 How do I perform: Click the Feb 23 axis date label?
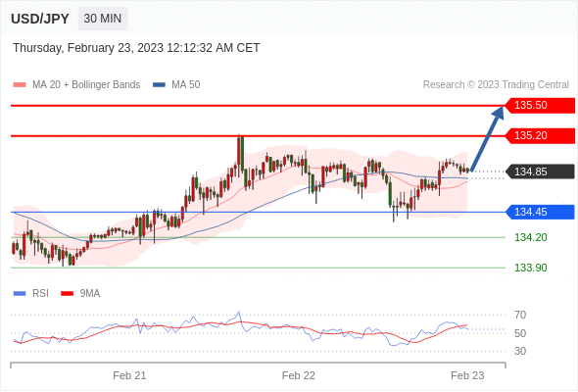point(467,375)
